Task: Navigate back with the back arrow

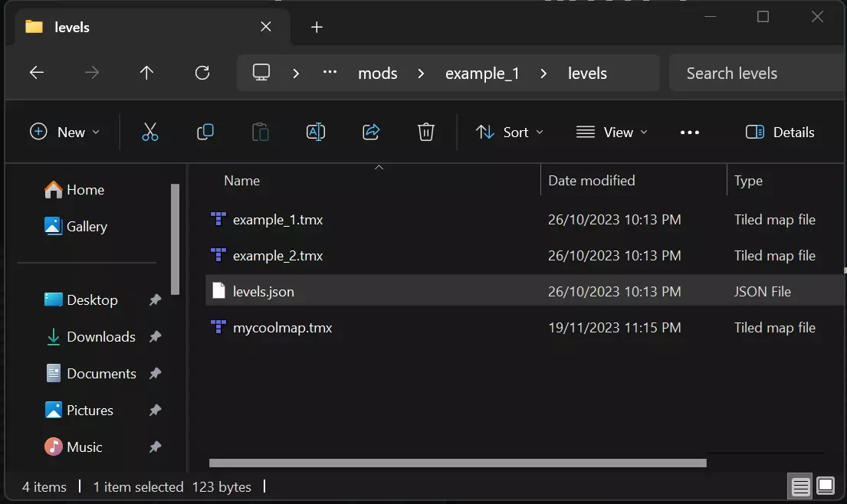Action: tap(37, 73)
